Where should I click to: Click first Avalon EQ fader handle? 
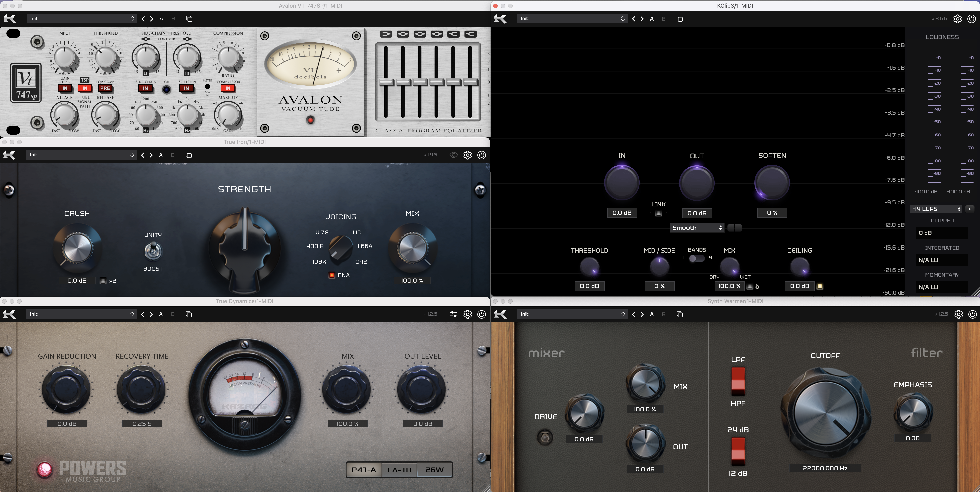tap(386, 82)
